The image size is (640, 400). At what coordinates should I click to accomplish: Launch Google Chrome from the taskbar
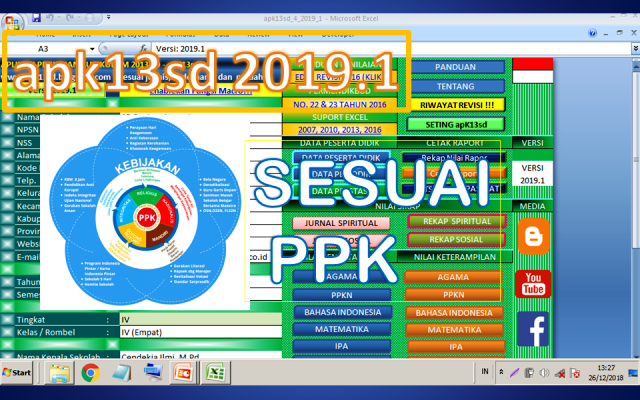click(x=91, y=373)
